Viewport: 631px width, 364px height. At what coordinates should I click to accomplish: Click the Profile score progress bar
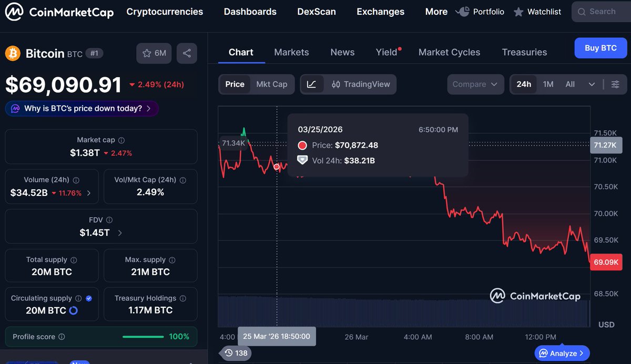(142, 337)
